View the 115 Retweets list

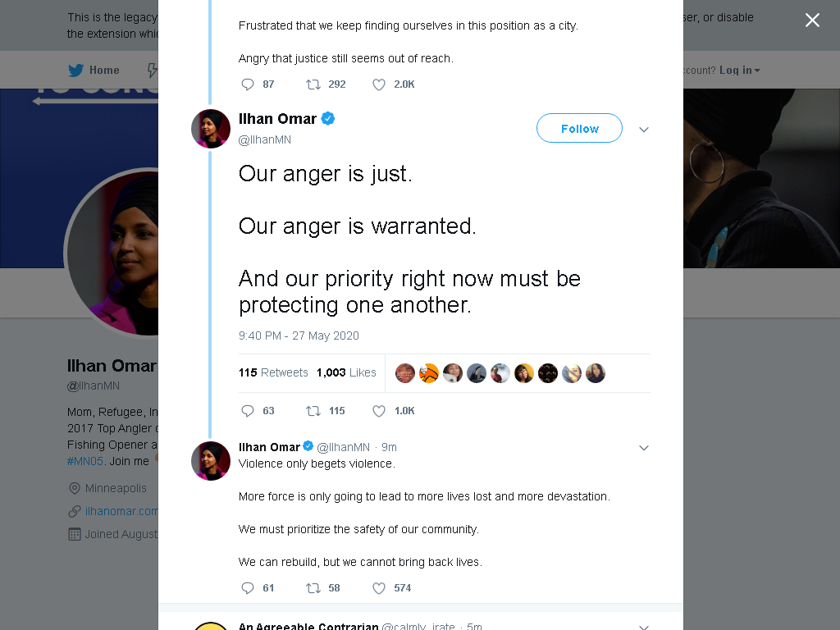coord(273,372)
